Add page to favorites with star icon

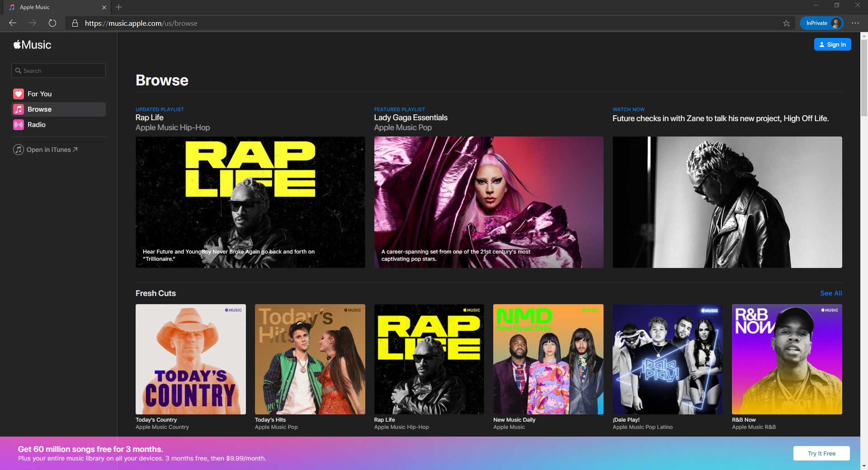(787, 23)
